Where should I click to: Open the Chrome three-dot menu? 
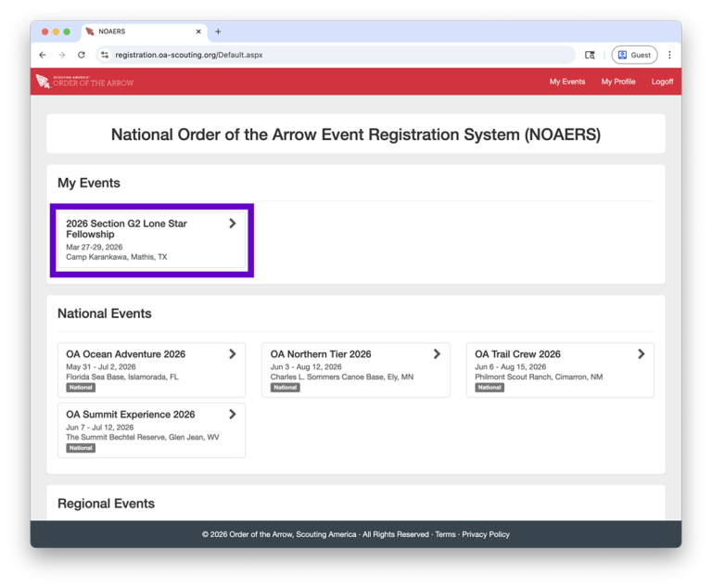coord(669,55)
